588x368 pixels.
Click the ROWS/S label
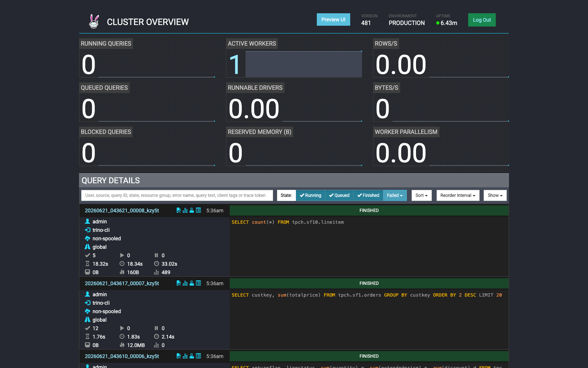coord(386,43)
